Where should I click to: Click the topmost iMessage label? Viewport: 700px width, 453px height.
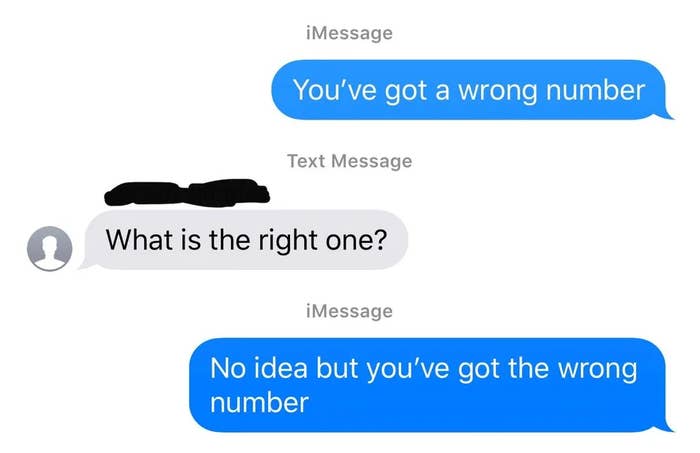(x=350, y=33)
